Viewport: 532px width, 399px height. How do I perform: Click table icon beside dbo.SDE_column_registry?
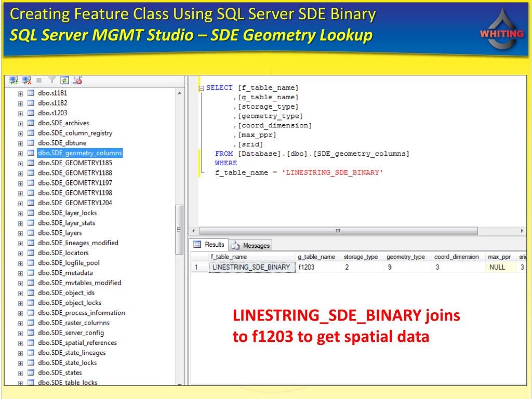pyautogui.click(x=31, y=133)
